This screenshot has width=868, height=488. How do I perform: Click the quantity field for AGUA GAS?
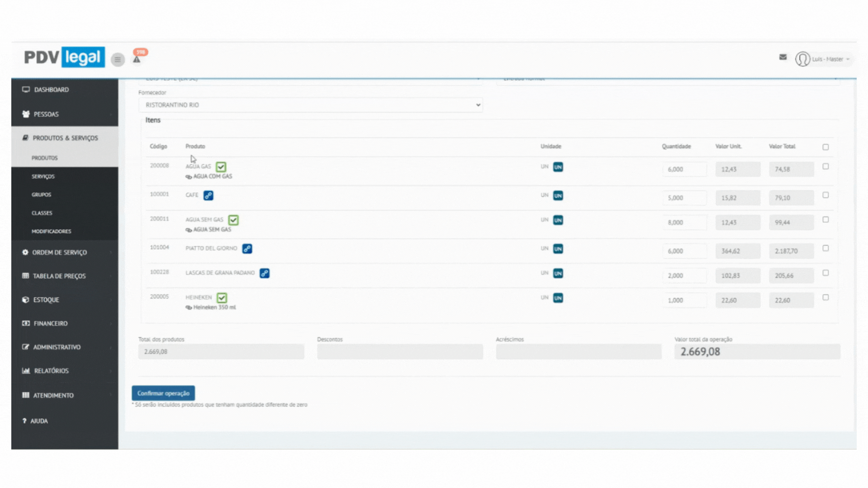684,169
